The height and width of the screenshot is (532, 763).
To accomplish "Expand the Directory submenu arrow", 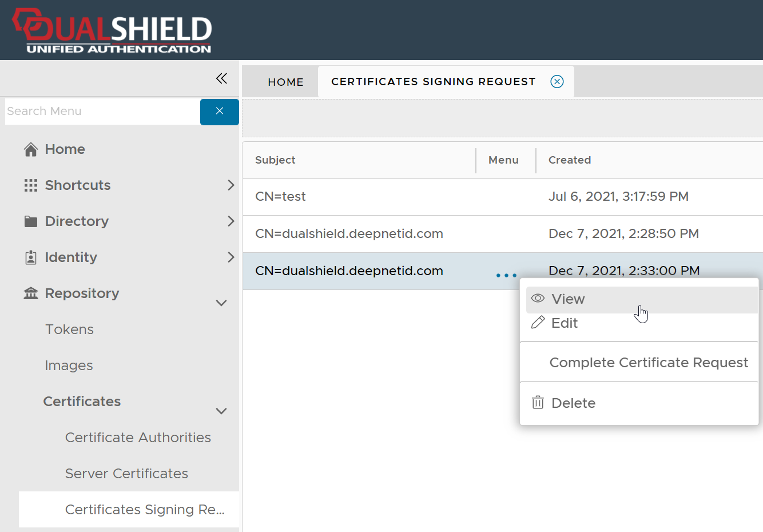I will 231,221.
